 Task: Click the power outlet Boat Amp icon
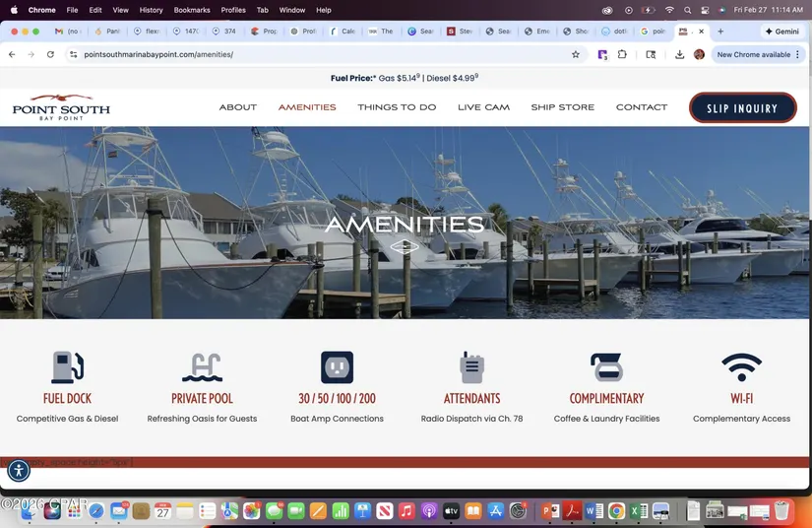tap(337, 367)
